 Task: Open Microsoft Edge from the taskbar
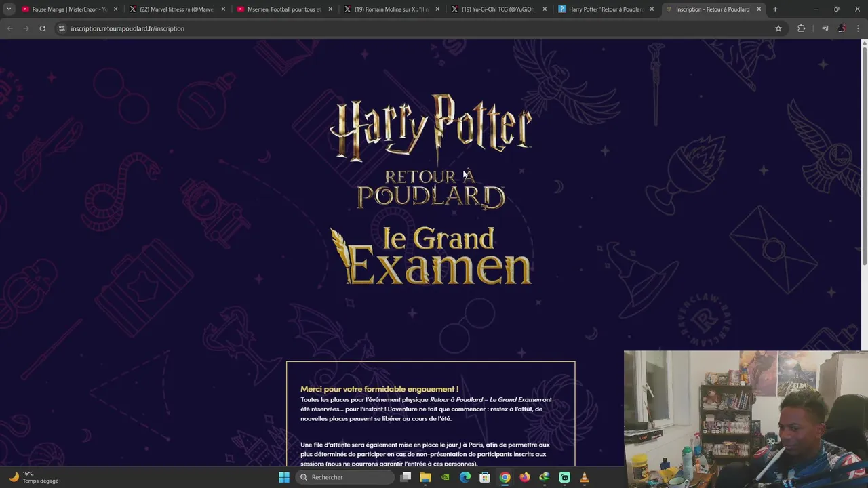465,477
